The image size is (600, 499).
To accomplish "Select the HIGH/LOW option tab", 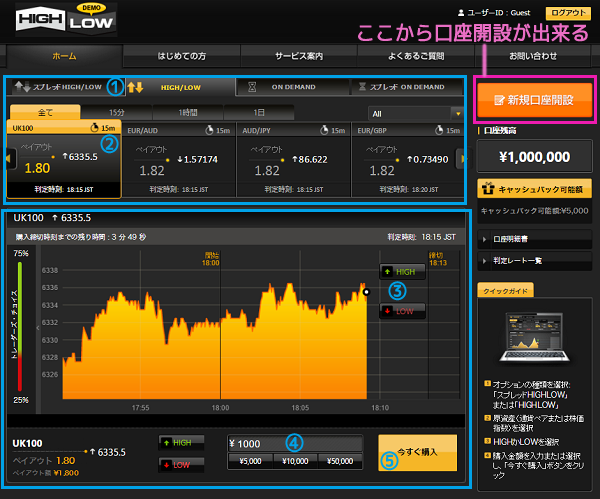I will click(180, 87).
